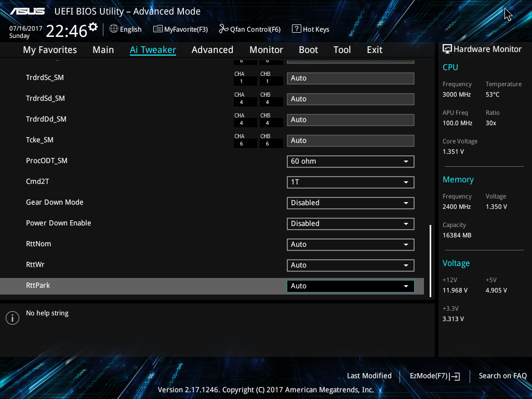Click the info icon beside help string
532x399 pixels.
click(x=12, y=318)
